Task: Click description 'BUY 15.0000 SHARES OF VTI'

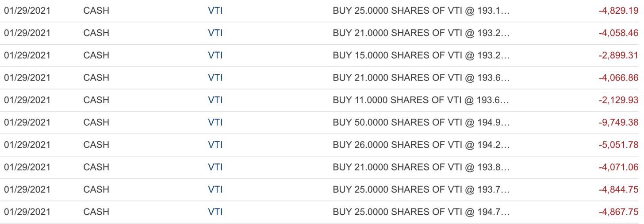Action: coord(421,55)
